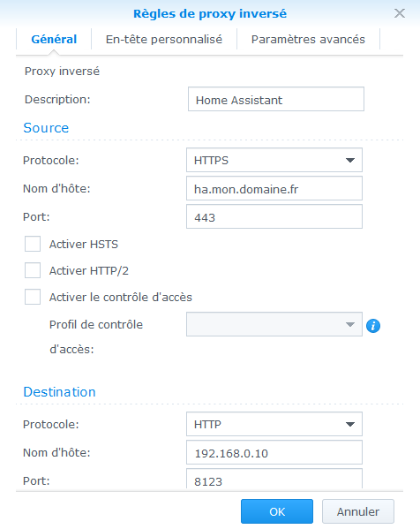The width and height of the screenshot is (420, 529).
Task: Expand the Destination Protocole HTTP dropdown
Action: click(x=274, y=424)
